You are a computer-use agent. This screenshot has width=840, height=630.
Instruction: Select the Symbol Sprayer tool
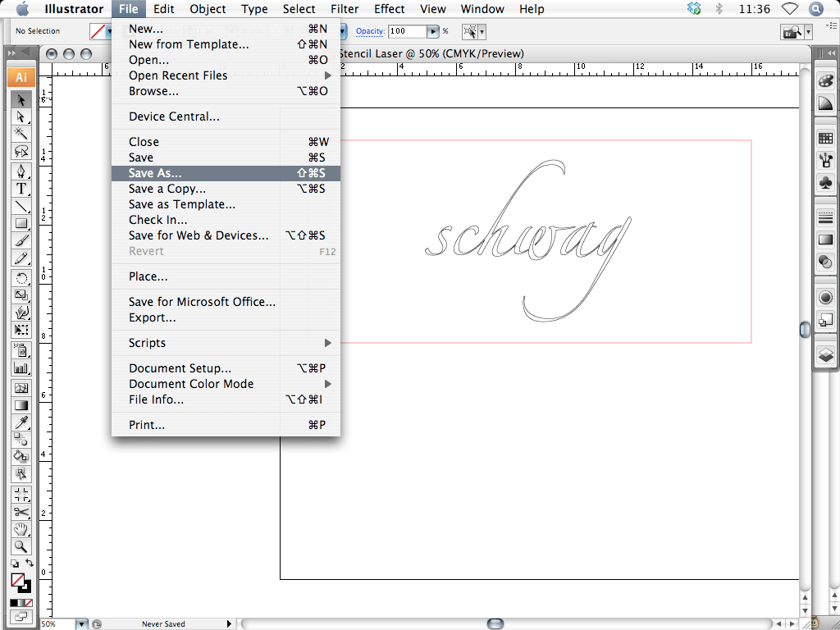[21, 350]
